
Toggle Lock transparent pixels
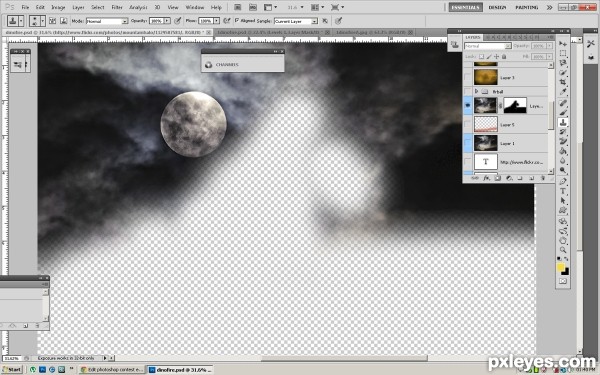pyautogui.click(x=481, y=57)
